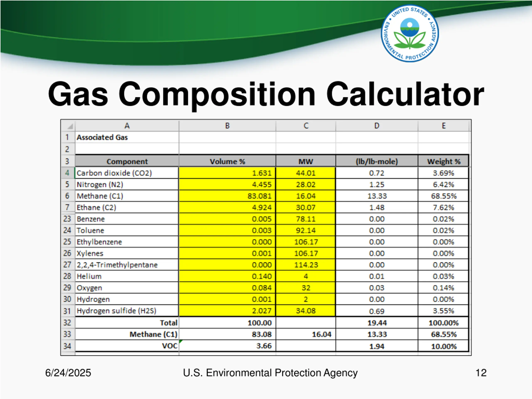Image resolution: width=532 pixels, height=399 pixels.
Task: Click MW value '114.23'
Action: (306, 265)
